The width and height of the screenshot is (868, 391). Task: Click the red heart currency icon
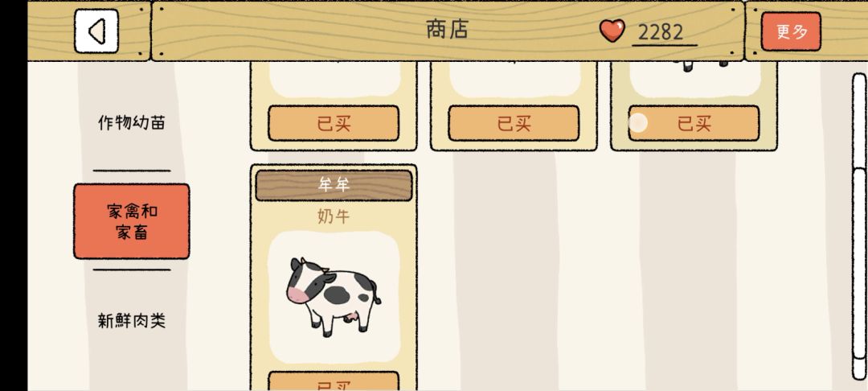[x=612, y=31]
